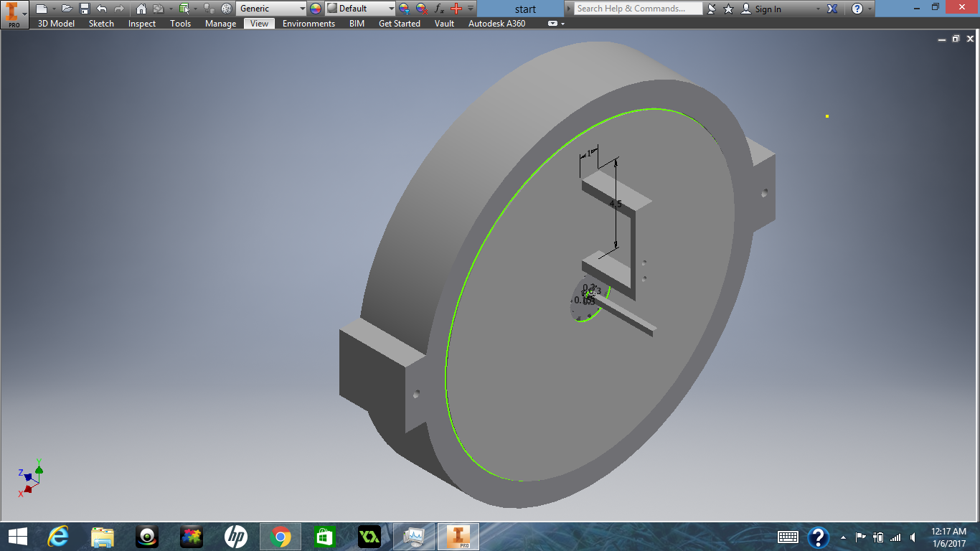Viewport: 980px width, 551px height.
Task: Click the red plus icon
Action: pos(456,9)
